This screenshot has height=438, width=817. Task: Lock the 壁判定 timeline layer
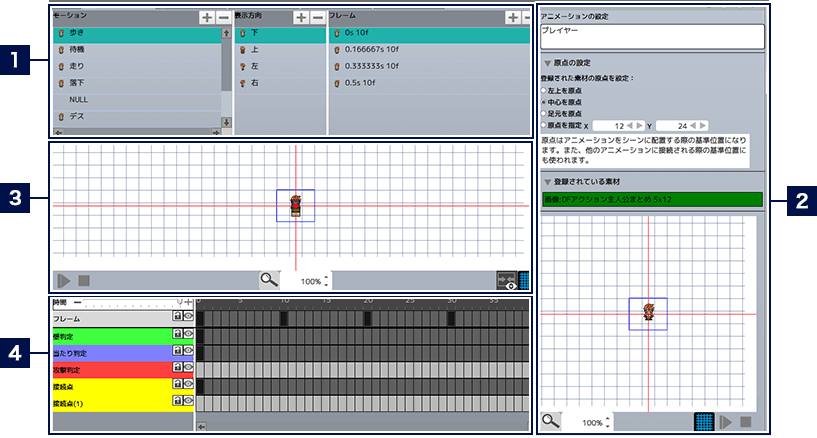[x=177, y=333]
